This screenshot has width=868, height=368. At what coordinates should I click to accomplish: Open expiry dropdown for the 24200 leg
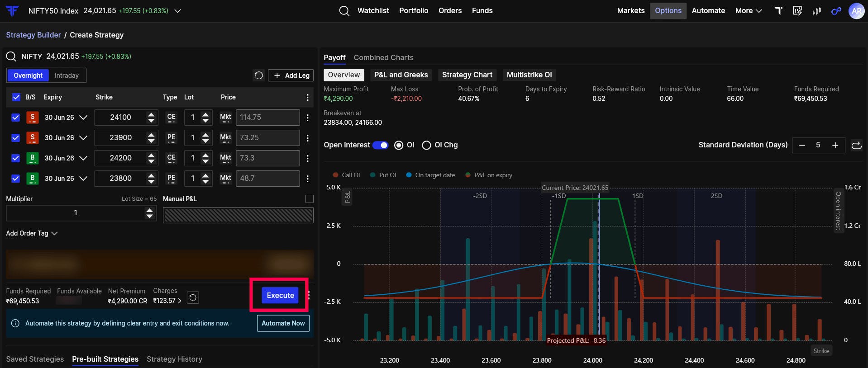coord(83,158)
